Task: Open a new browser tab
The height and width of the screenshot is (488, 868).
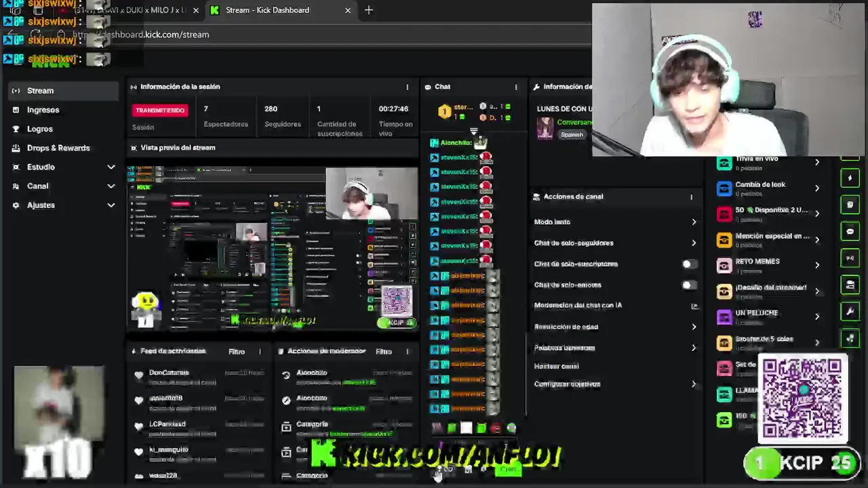Action: tap(369, 10)
